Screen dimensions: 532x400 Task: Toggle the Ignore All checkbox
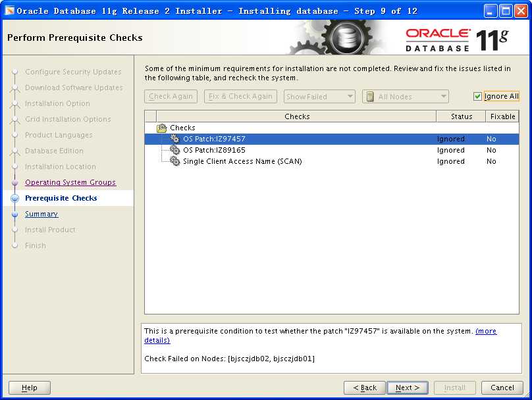pos(477,97)
